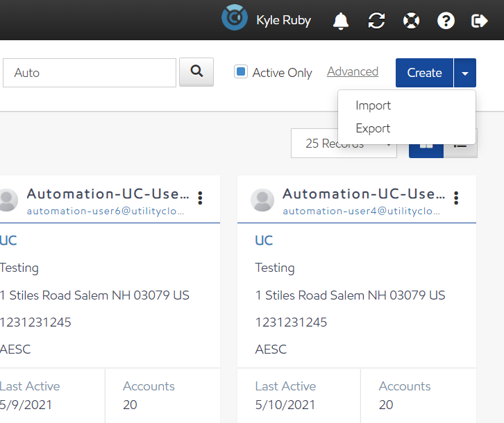Open the notifications bell icon
The image size is (504, 423).
[341, 21]
